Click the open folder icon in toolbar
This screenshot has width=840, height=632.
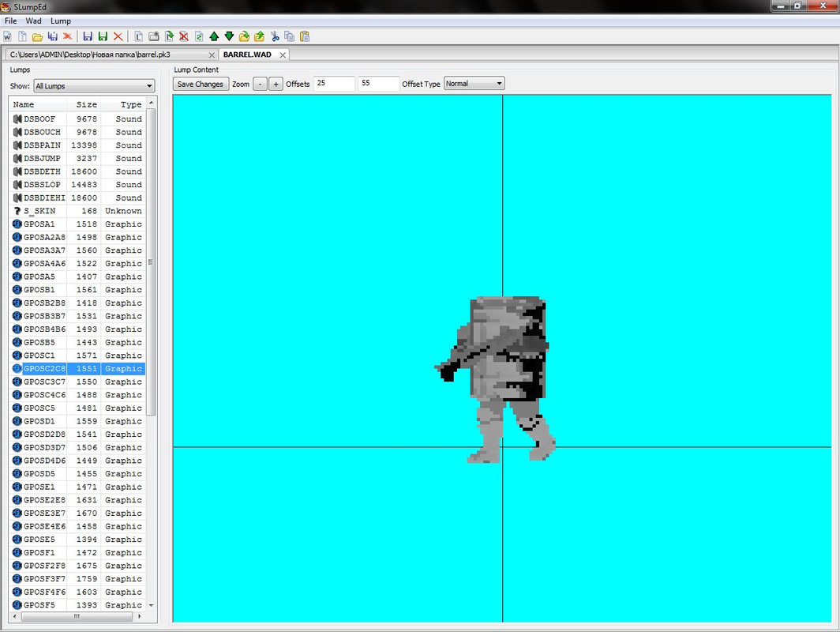click(38, 36)
